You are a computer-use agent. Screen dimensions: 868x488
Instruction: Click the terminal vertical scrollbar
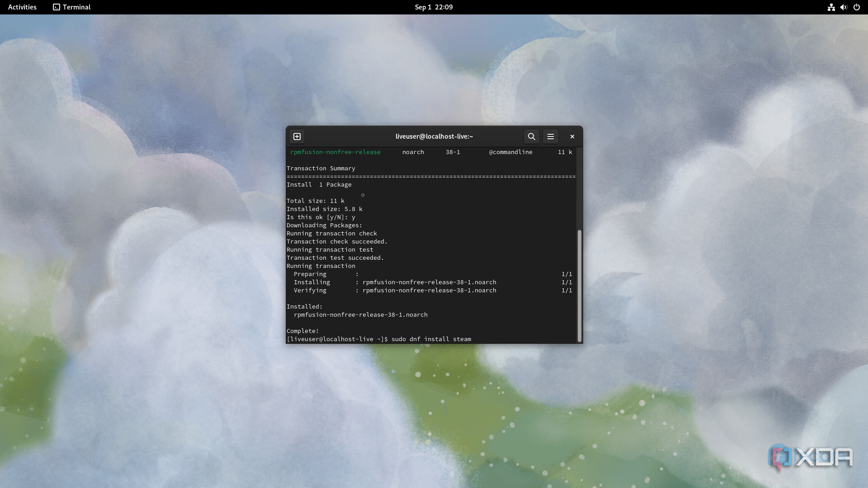pyautogui.click(x=579, y=286)
